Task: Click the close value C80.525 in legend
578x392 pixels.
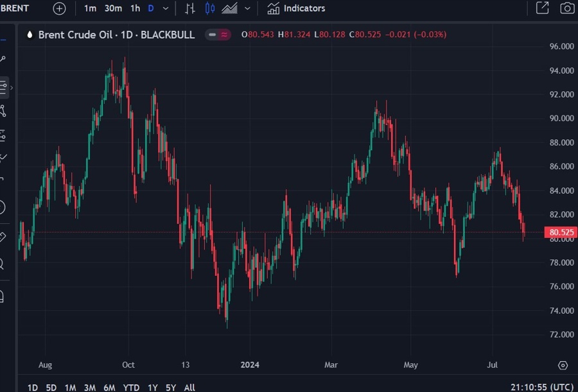Action: [365, 35]
